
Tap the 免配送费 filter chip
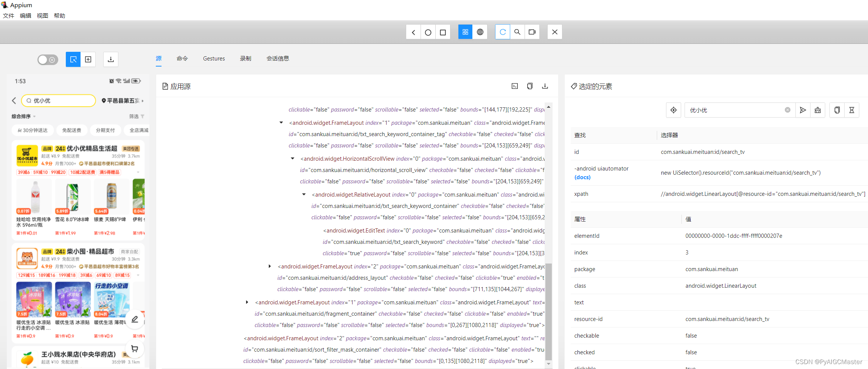tap(72, 130)
